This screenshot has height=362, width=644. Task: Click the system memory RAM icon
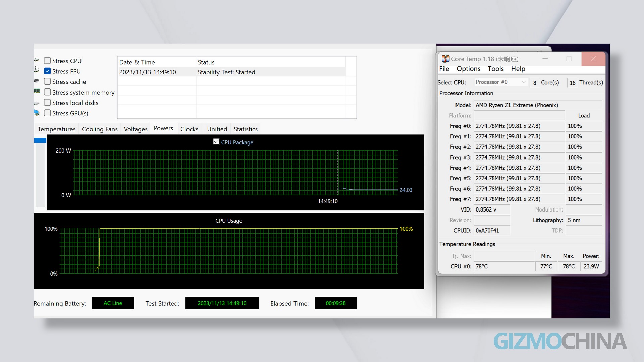(37, 91)
